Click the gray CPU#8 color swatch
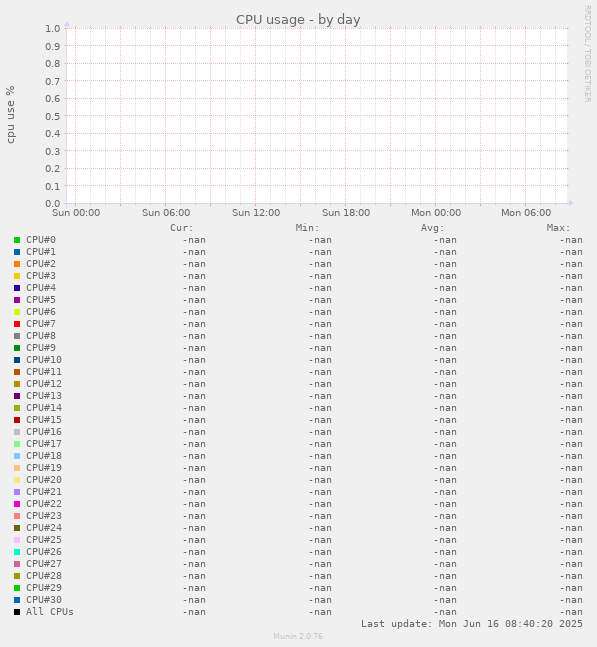Viewport: 597px width, 647px height. click(x=17, y=336)
